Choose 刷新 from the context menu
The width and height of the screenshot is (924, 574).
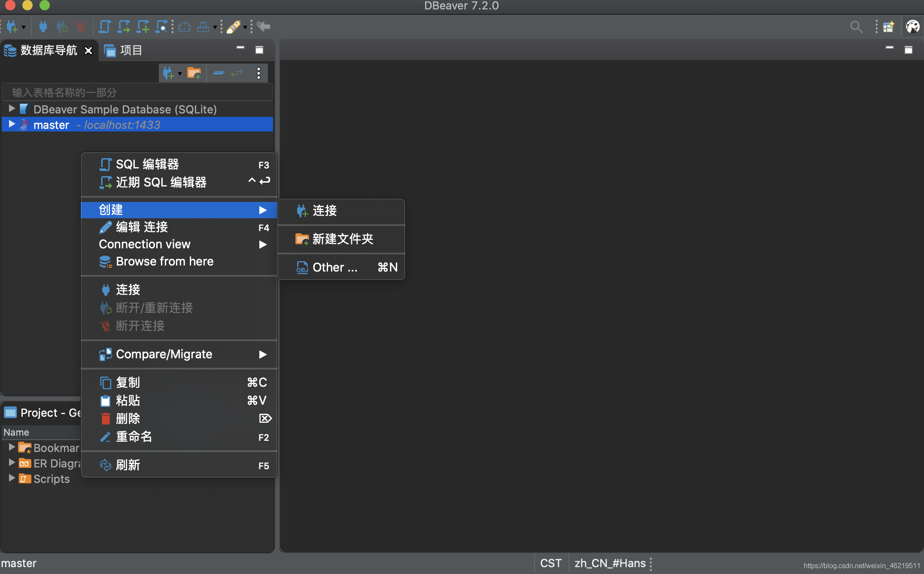tap(179, 465)
